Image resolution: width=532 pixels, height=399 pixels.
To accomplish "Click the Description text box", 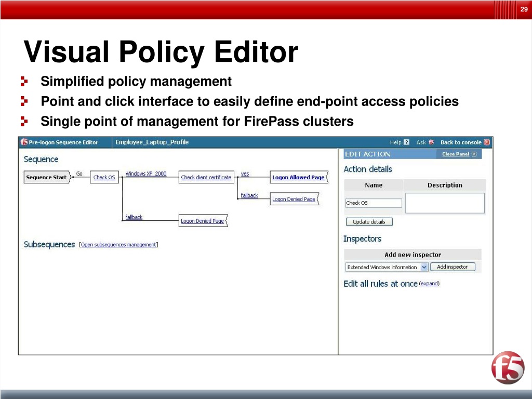I will tap(445, 203).
